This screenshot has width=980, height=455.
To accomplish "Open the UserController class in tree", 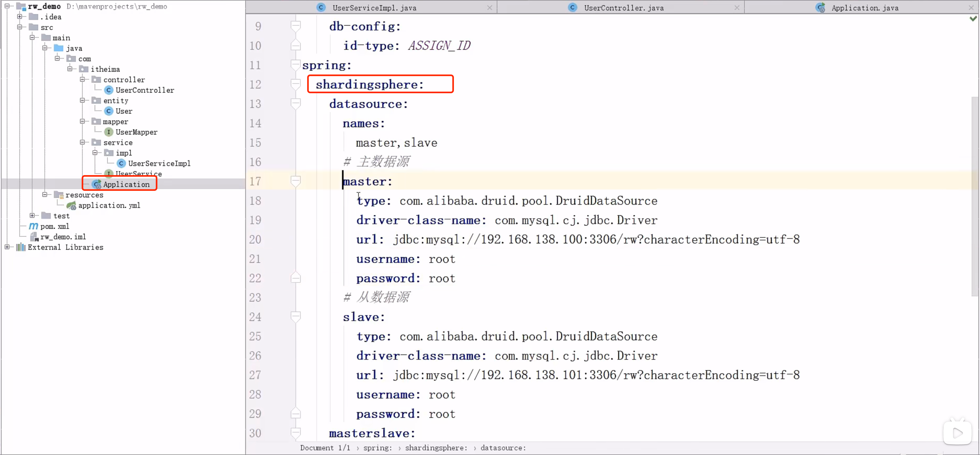I will coord(145,90).
